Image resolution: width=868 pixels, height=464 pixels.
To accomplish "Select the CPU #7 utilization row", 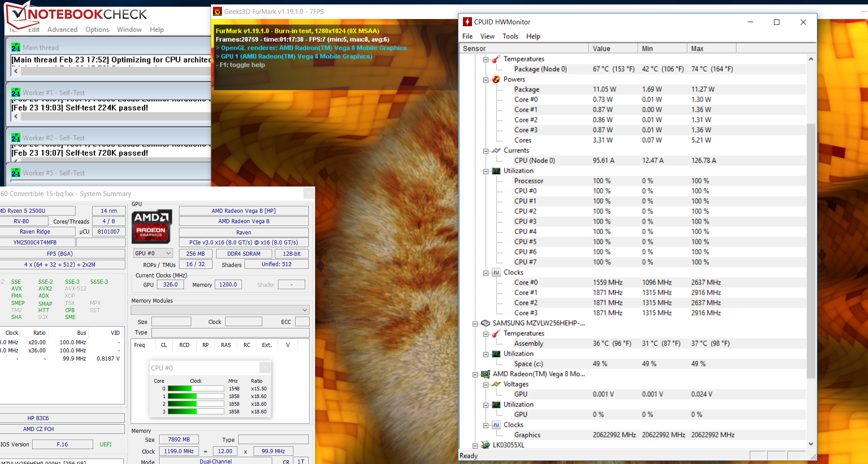I will point(633,262).
